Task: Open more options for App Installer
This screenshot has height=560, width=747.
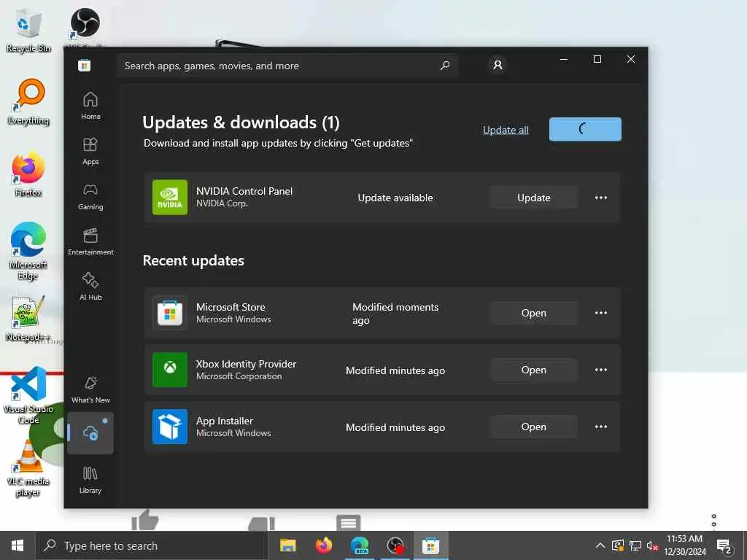Action: coord(601,427)
